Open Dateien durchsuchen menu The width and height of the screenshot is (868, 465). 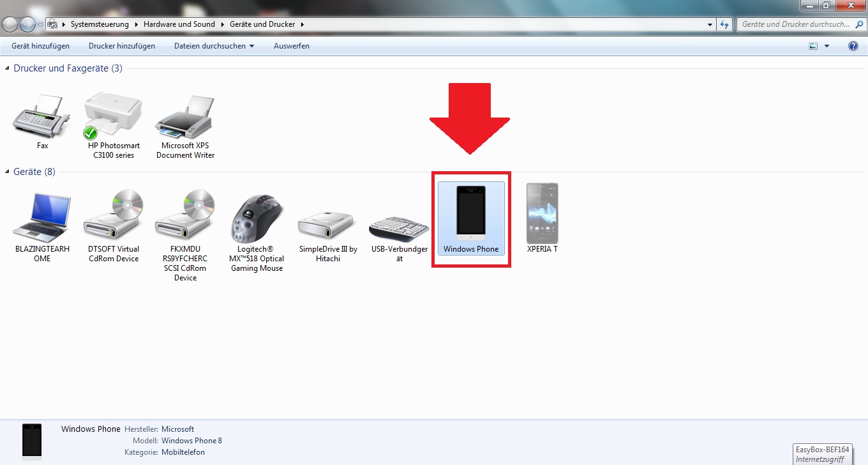(214, 46)
